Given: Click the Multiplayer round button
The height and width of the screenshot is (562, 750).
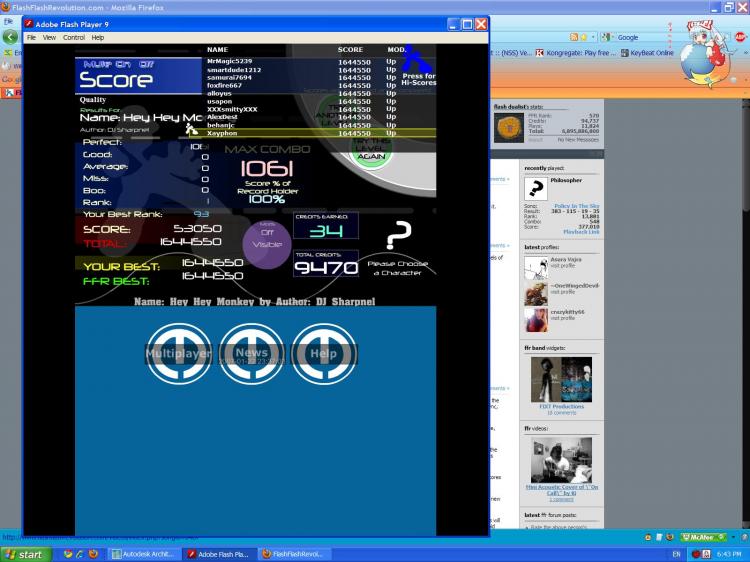Looking at the screenshot, I should (178, 354).
